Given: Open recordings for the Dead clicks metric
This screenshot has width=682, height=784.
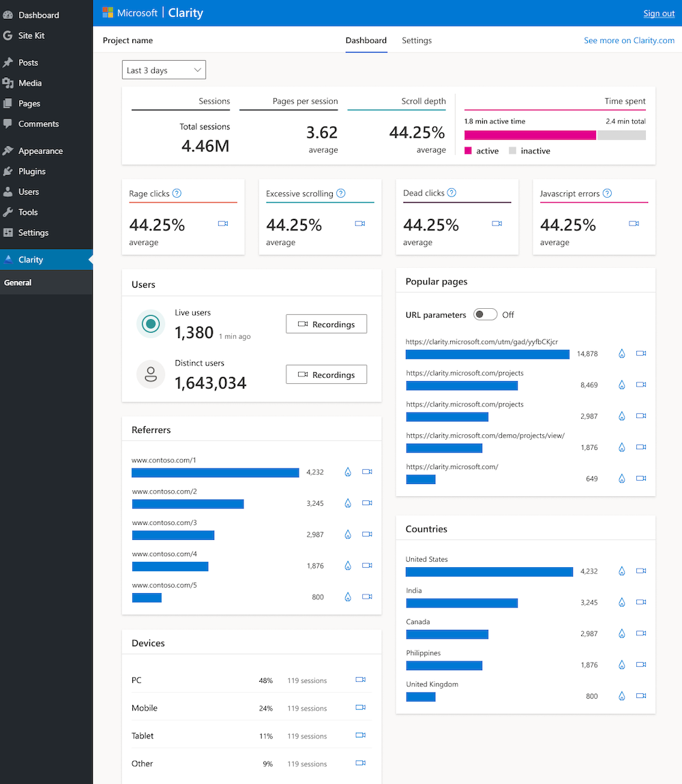Looking at the screenshot, I should click(496, 223).
